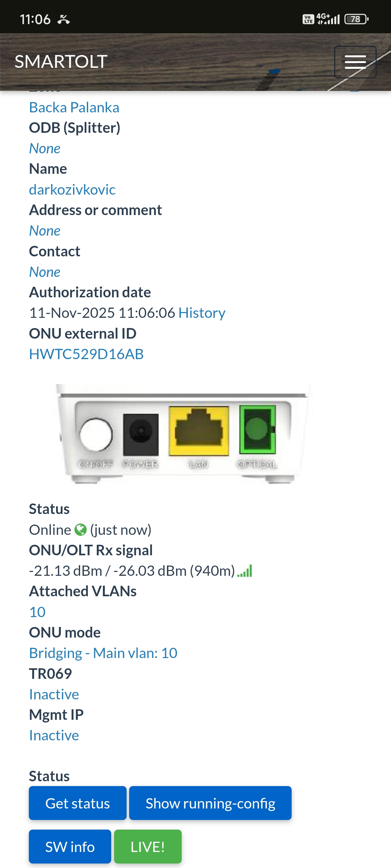Open attached VLAN 10 link
The image size is (391, 868).
[37, 612]
